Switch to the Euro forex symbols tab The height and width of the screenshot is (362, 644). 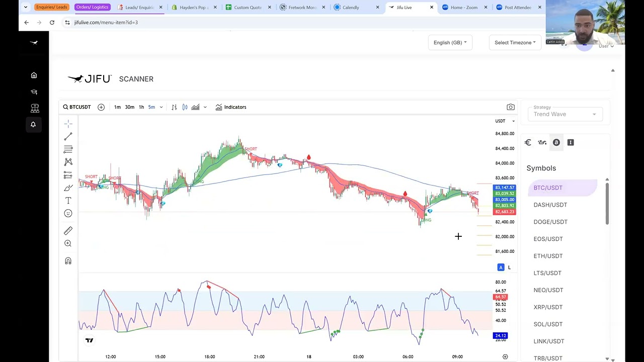pyautogui.click(x=528, y=143)
